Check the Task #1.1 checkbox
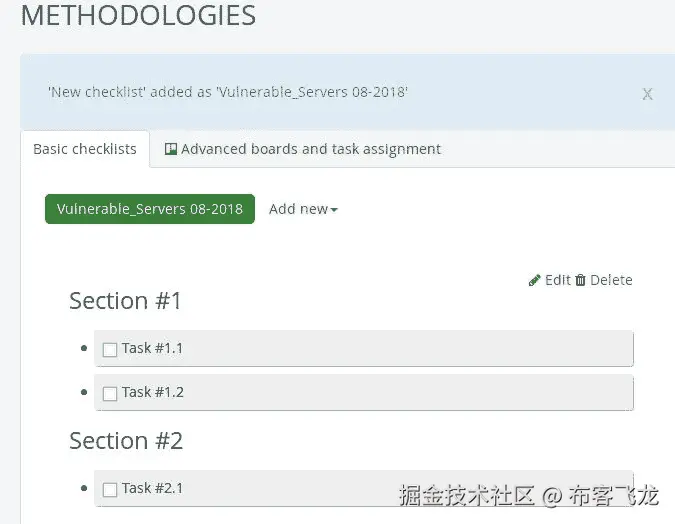This screenshot has width=675, height=524. pyautogui.click(x=110, y=349)
